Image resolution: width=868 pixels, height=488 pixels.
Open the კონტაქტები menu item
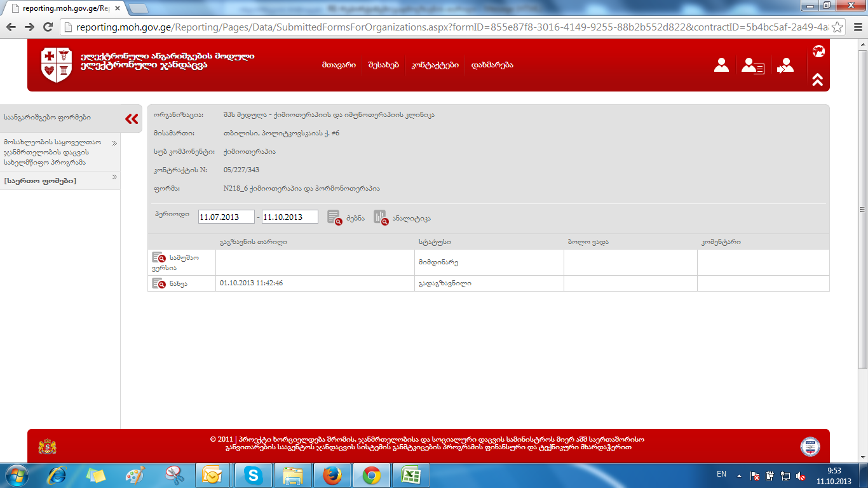click(435, 65)
